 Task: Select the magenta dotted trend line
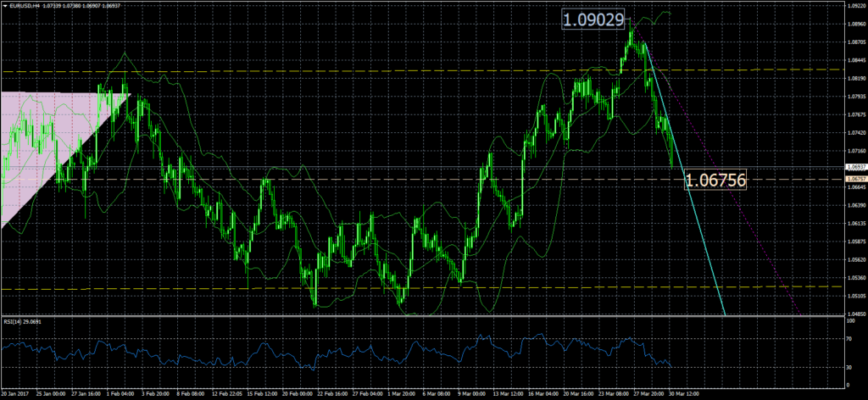pos(746,220)
